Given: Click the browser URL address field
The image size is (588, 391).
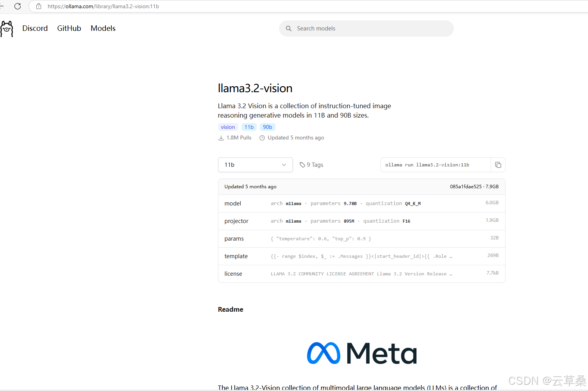Looking at the screenshot, I should (x=309, y=6).
